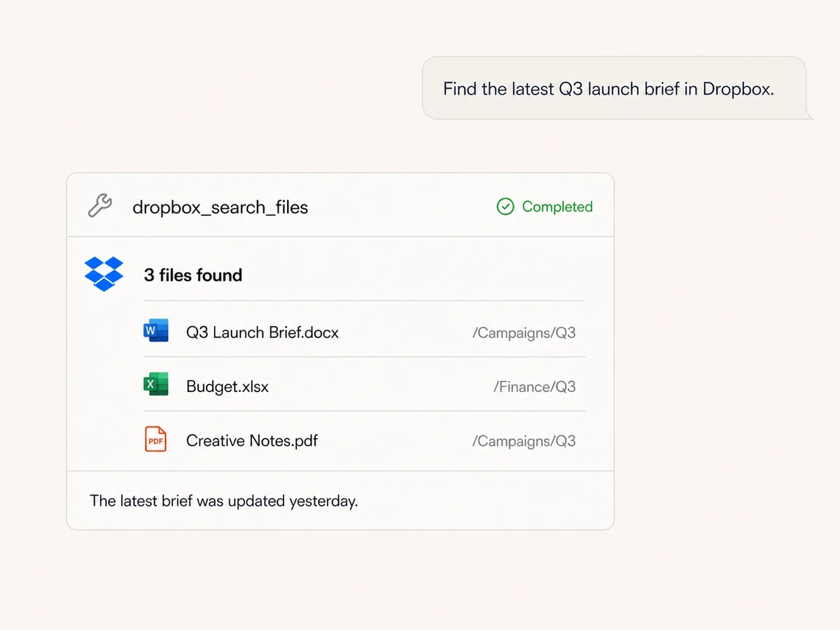Click the '3 files found' heading
Viewport: 840px width, 630px height.
tap(193, 275)
